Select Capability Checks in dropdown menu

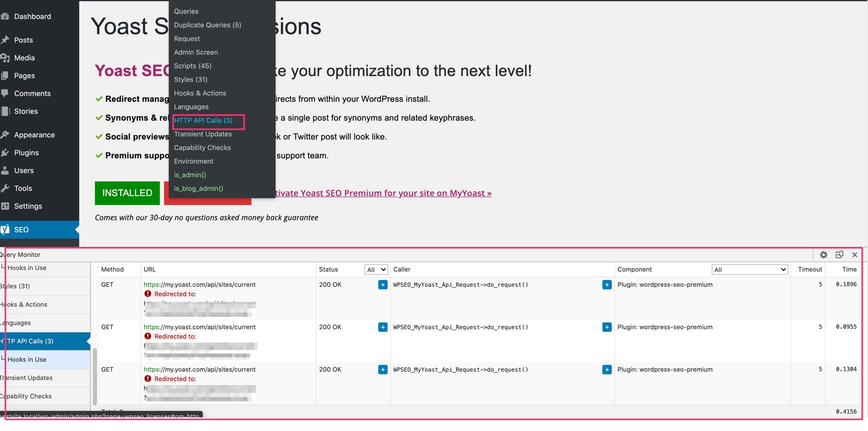pos(202,148)
